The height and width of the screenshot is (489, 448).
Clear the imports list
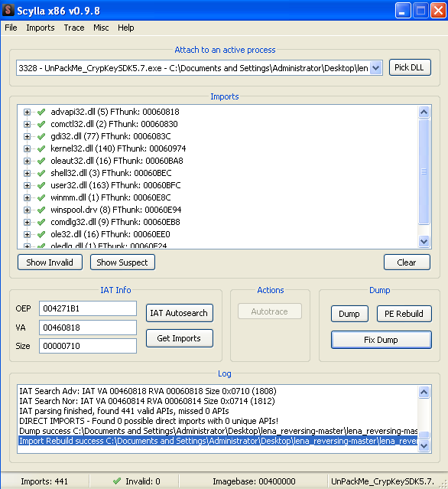click(x=407, y=262)
